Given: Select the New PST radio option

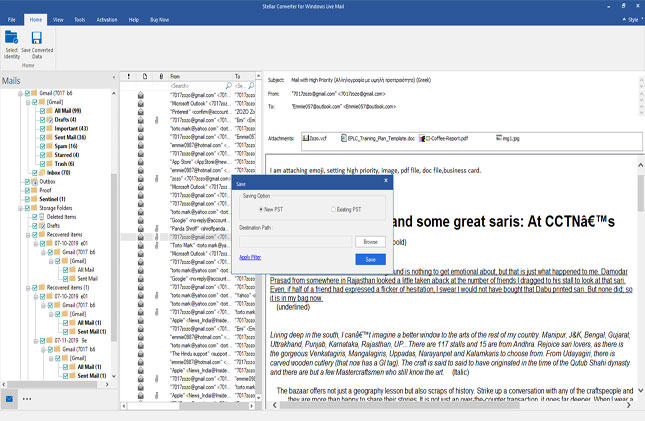Looking at the screenshot, I should (261, 209).
